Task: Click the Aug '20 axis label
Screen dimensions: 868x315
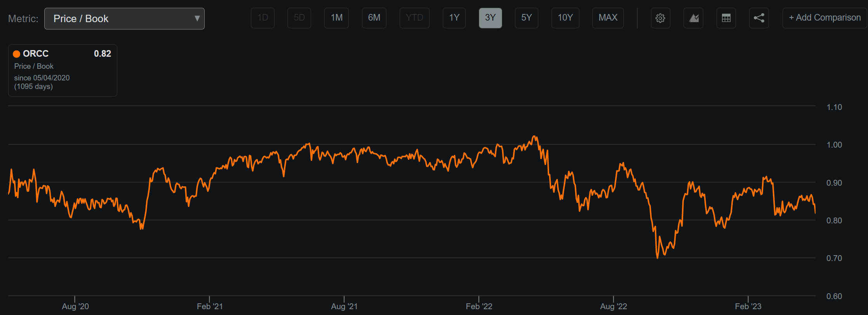Action: 75,306
